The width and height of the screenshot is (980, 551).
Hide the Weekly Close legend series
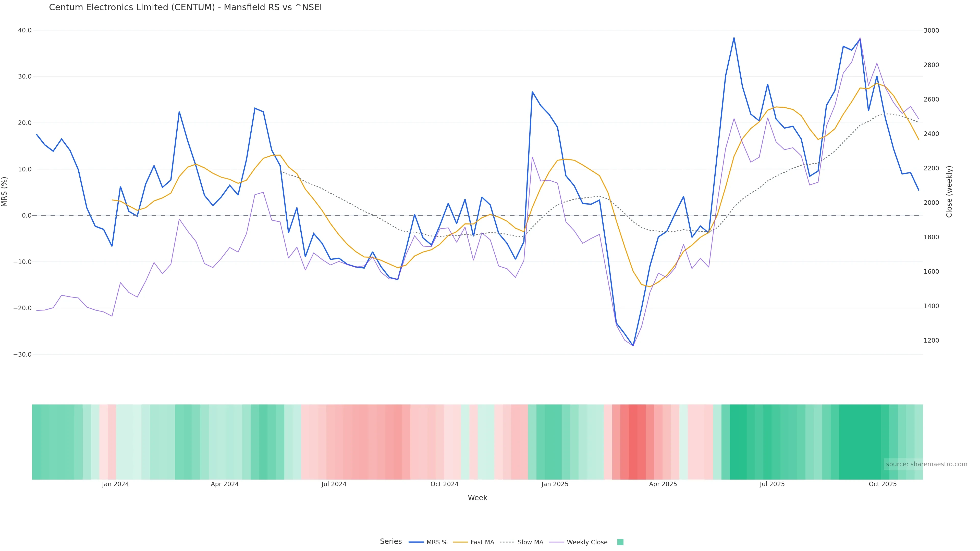pyautogui.click(x=587, y=542)
